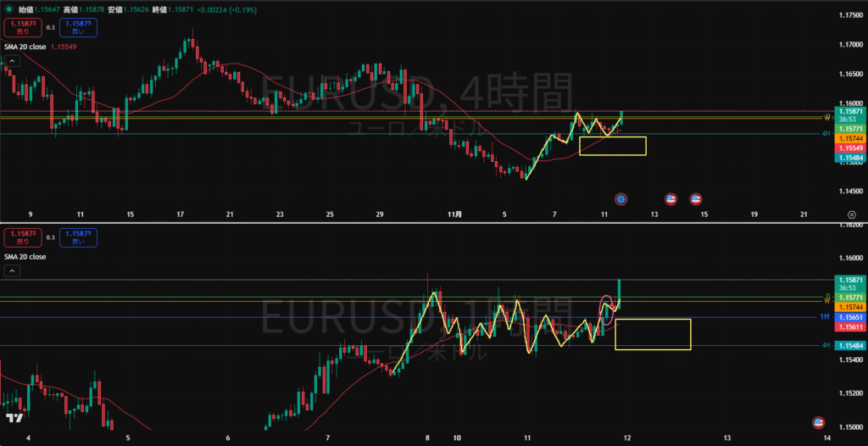Click the blue 1.15651 price label in bottom chart
The height and width of the screenshot is (446, 868).
[849, 316]
